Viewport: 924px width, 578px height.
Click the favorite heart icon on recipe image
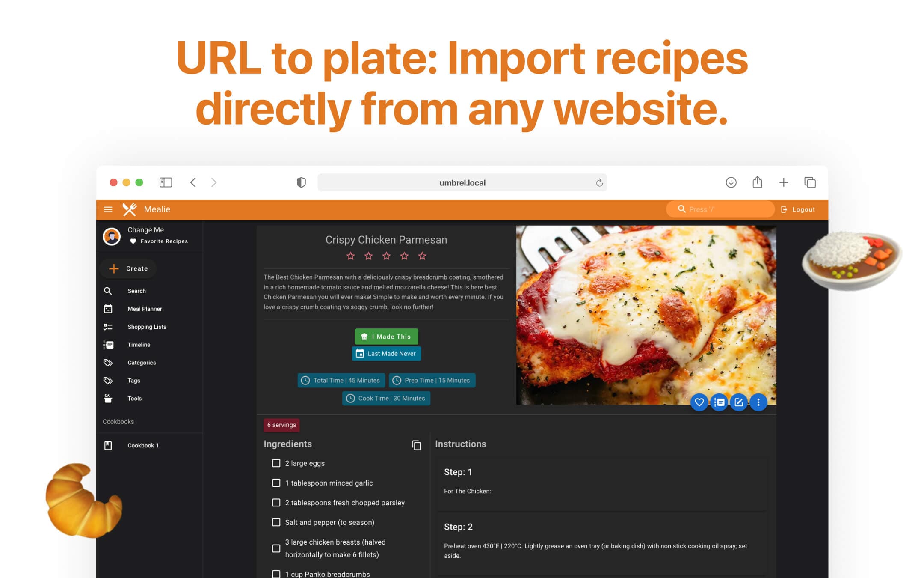click(699, 402)
